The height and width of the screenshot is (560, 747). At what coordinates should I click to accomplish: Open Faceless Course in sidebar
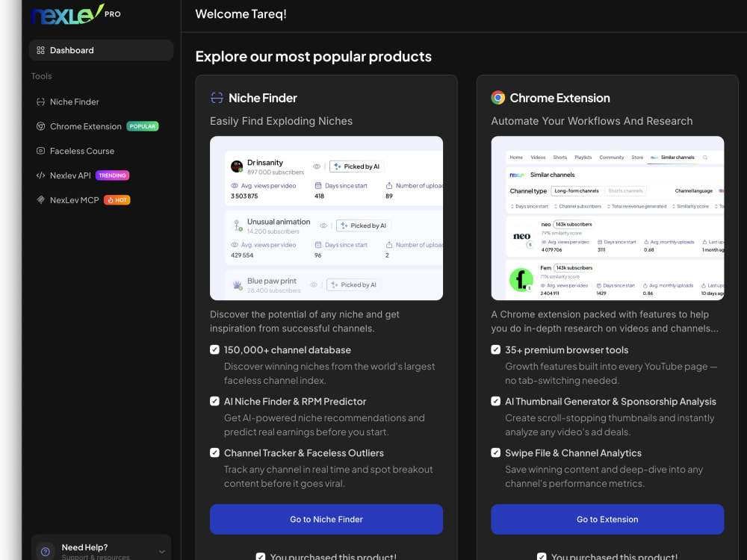pyautogui.click(x=101, y=151)
